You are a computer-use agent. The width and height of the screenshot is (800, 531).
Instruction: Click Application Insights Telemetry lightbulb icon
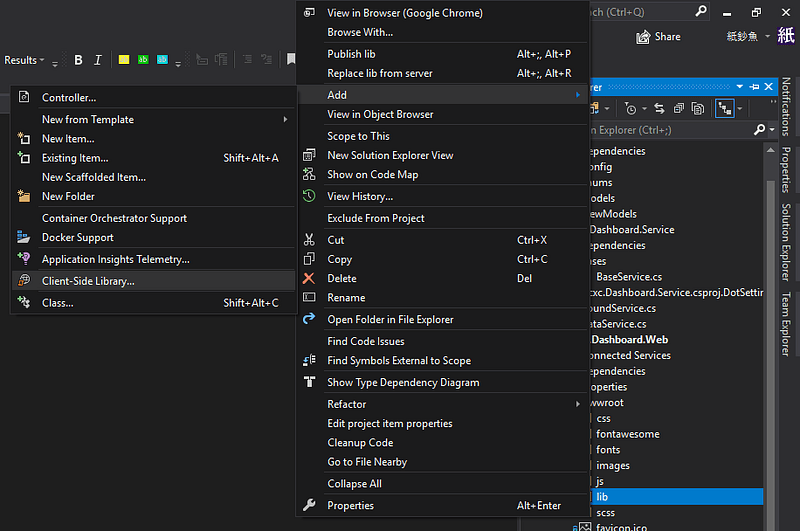(x=24, y=259)
